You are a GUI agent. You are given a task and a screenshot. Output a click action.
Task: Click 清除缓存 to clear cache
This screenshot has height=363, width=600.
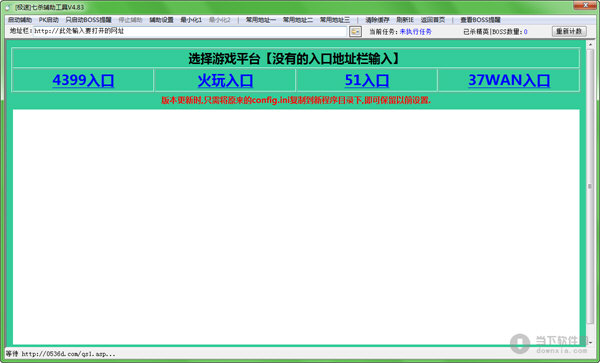pyautogui.click(x=377, y=20)
